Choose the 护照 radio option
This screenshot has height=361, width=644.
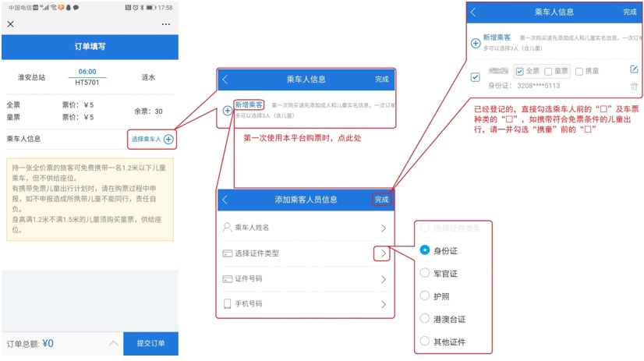coord(425,296)
